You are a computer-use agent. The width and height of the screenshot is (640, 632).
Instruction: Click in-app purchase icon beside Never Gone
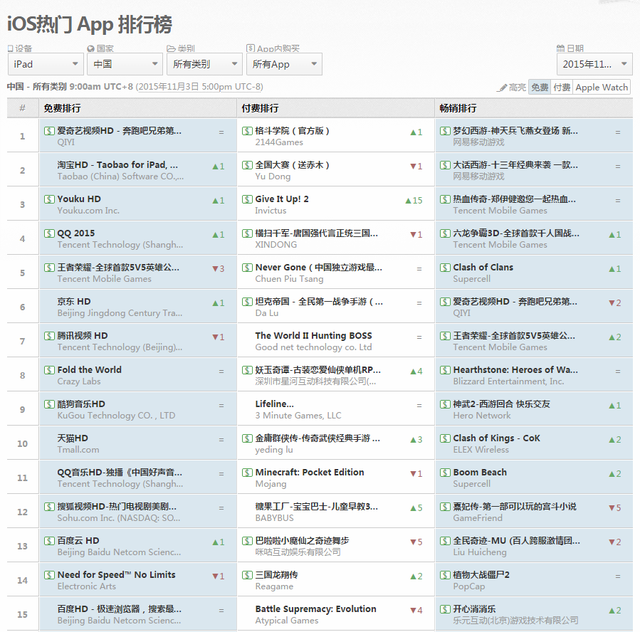click(x=247, y=267)
